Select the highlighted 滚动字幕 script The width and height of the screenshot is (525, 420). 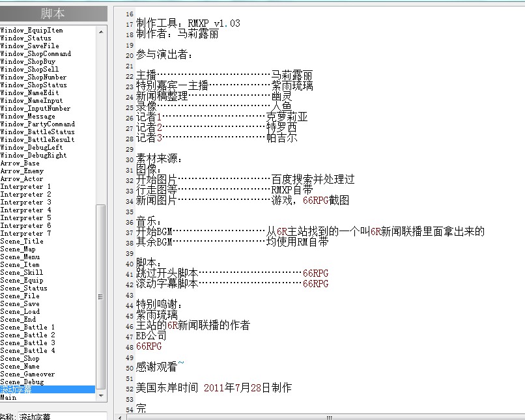click(x=48, y=389)
